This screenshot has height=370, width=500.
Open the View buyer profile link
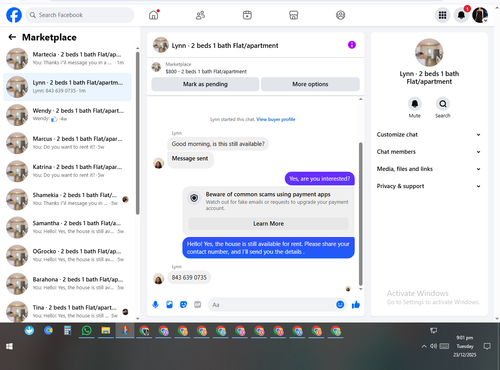pyautogui.click(x=276, y=119)
